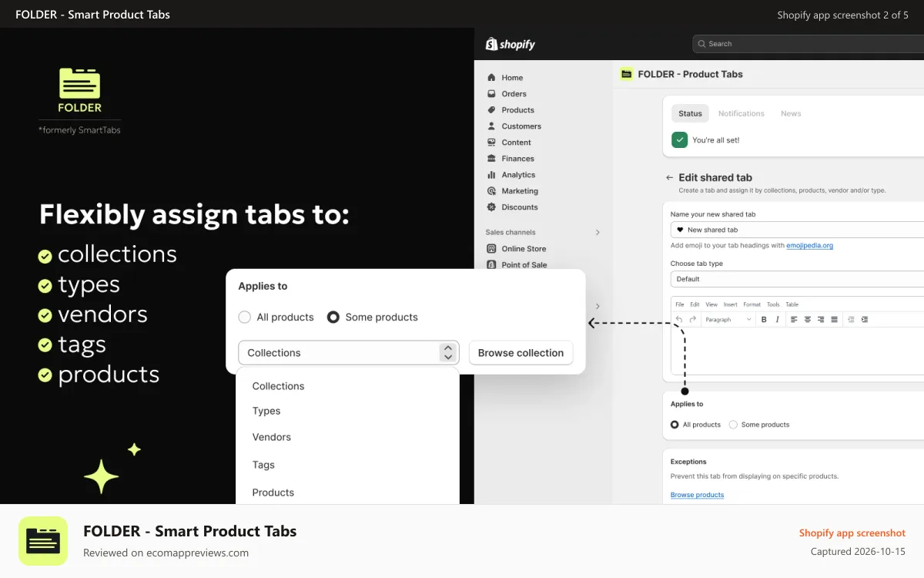Screen dimensions: 924x578
Task: Click the back arrow beside Edit shared tab
Action: click(x=669, y=177)
